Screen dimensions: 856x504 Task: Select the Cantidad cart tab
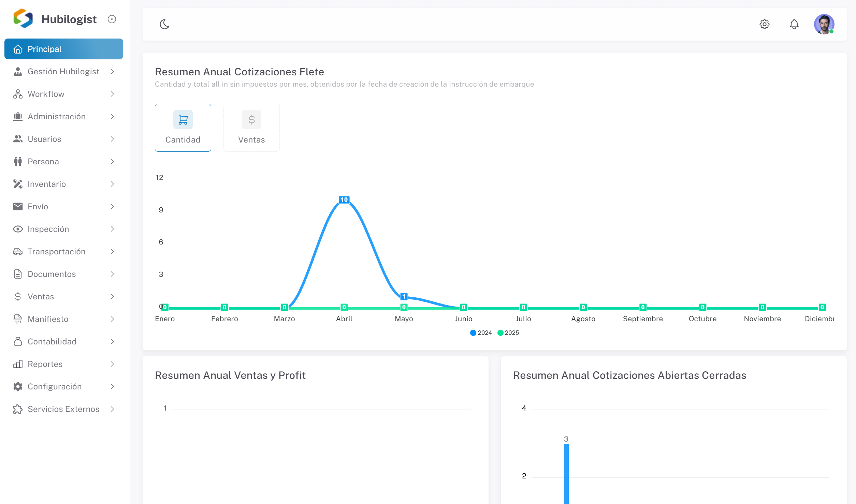click(183, 128)
